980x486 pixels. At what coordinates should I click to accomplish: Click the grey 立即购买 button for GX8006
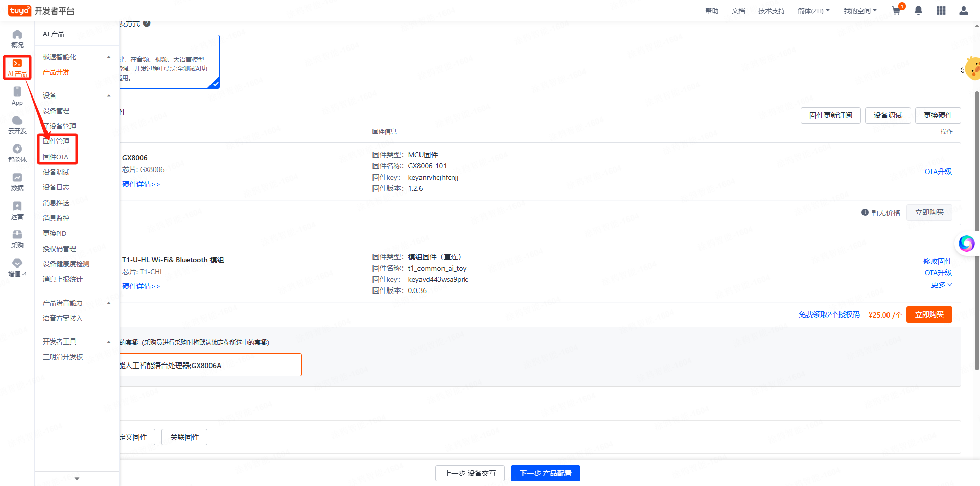pos(929,212)
